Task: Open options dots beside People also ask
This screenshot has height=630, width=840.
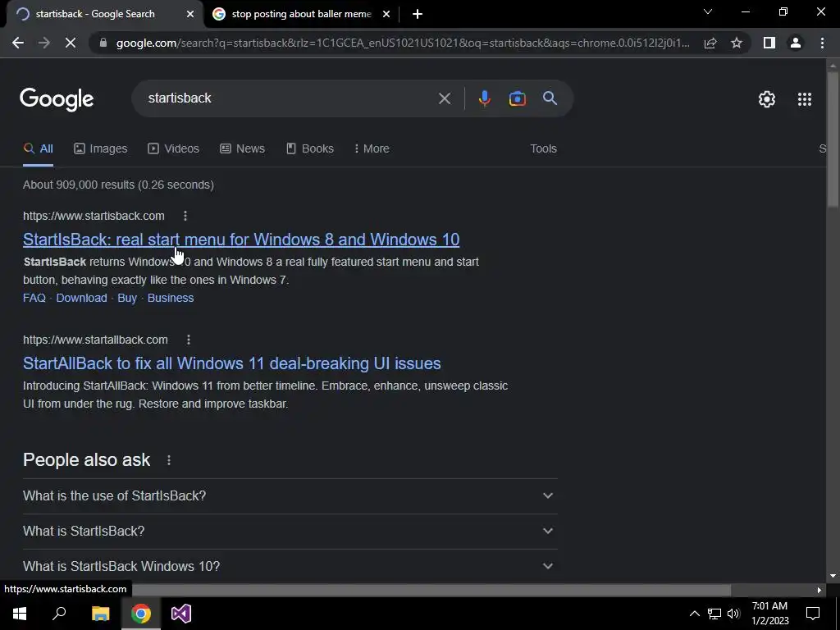Action: (169, 460)
